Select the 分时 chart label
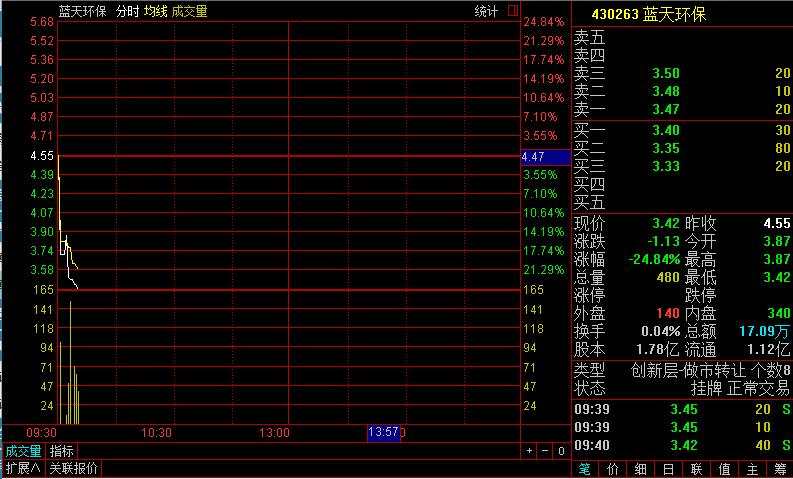The image size is (793, 479). (127, 11)
